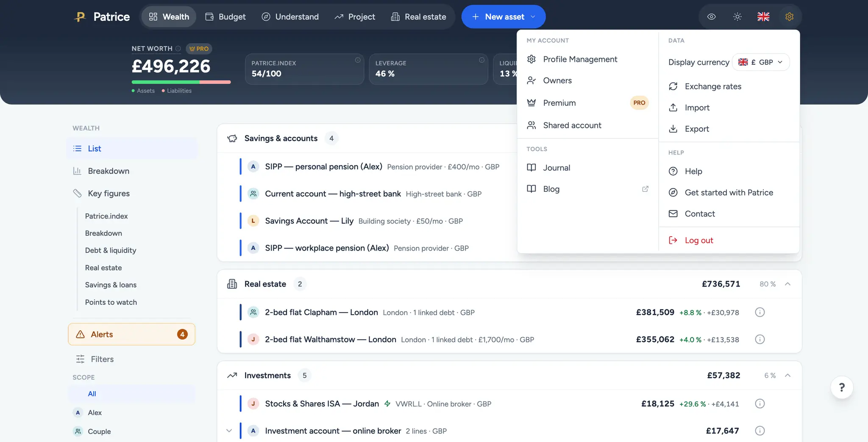Screen dimensions: 868x442
Task: Choose Export data
Action: [729, 129]
